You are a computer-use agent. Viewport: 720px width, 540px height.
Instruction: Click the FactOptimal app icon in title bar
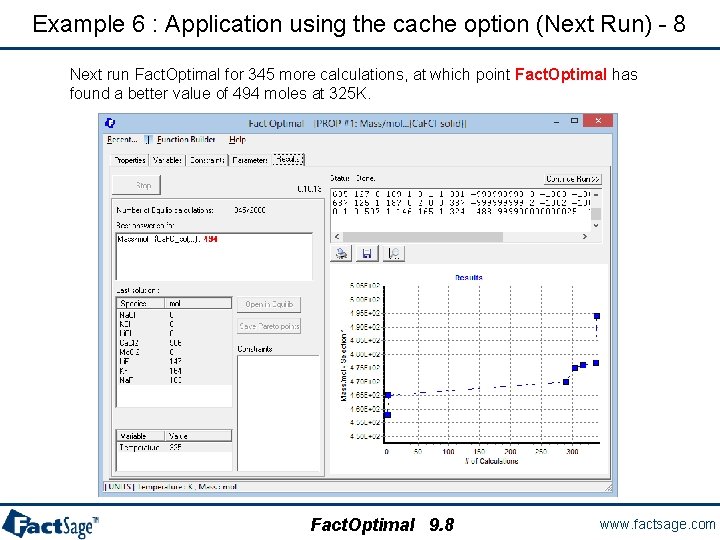[x=110, y=123]
